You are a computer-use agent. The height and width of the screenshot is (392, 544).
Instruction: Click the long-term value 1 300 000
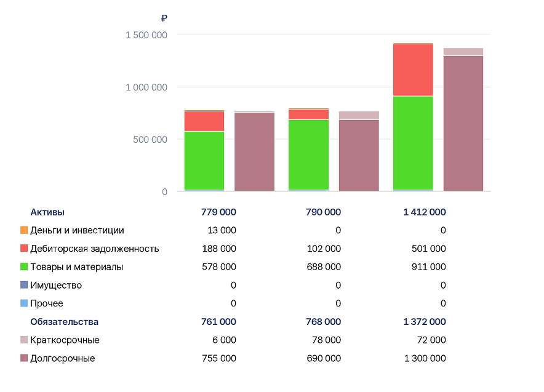[425, 358]
